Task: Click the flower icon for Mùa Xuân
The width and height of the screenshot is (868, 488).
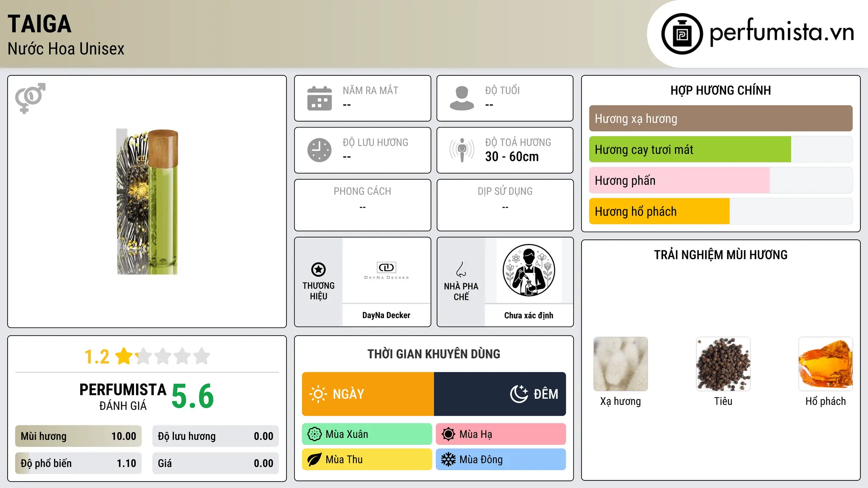Action: click(x=314, y=434)
